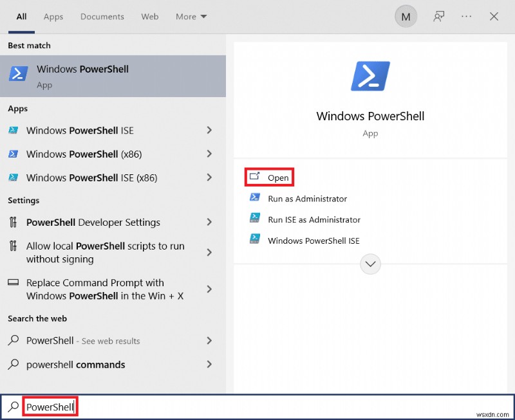The image size is (515, 420).
Task: Switch to the Apps tab
Action: click(x=53, y=17)
